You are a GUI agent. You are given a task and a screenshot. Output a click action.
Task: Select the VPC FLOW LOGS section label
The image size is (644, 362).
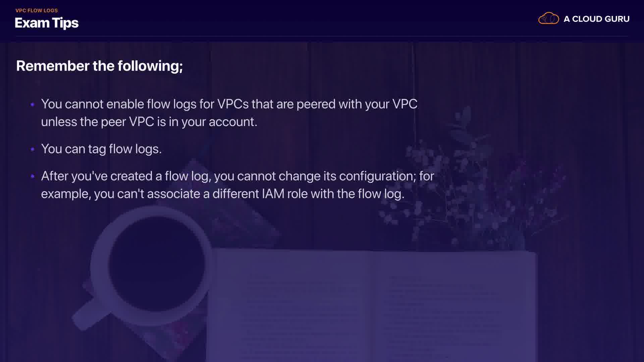click(x=37, y=10)
